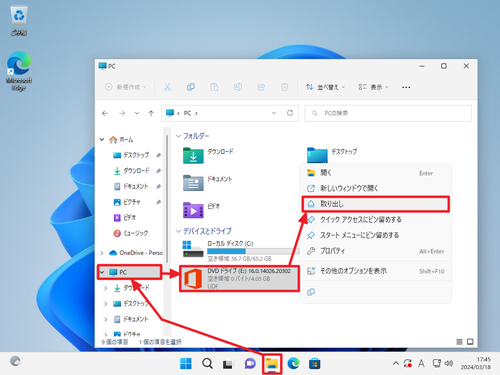Viewport: 500px width, 375px height.
Task: Select ビデオ in navigation pane
Action: [125, 217]
